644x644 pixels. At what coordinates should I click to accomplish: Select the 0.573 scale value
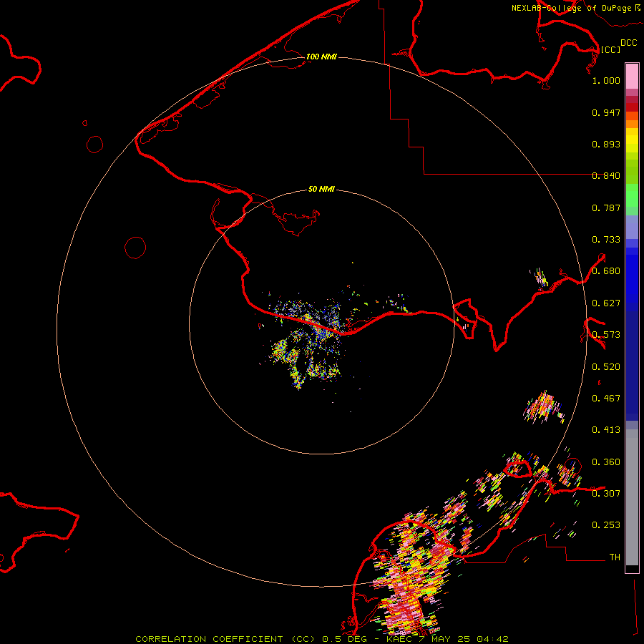606,335
